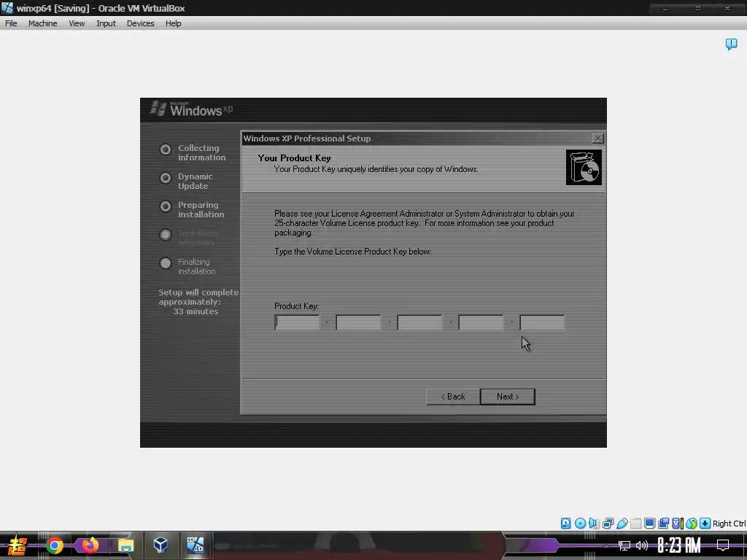This screenshot has width=747, height=560.
Task: Click the Back button in setup
Action: (x=452, y=397)
